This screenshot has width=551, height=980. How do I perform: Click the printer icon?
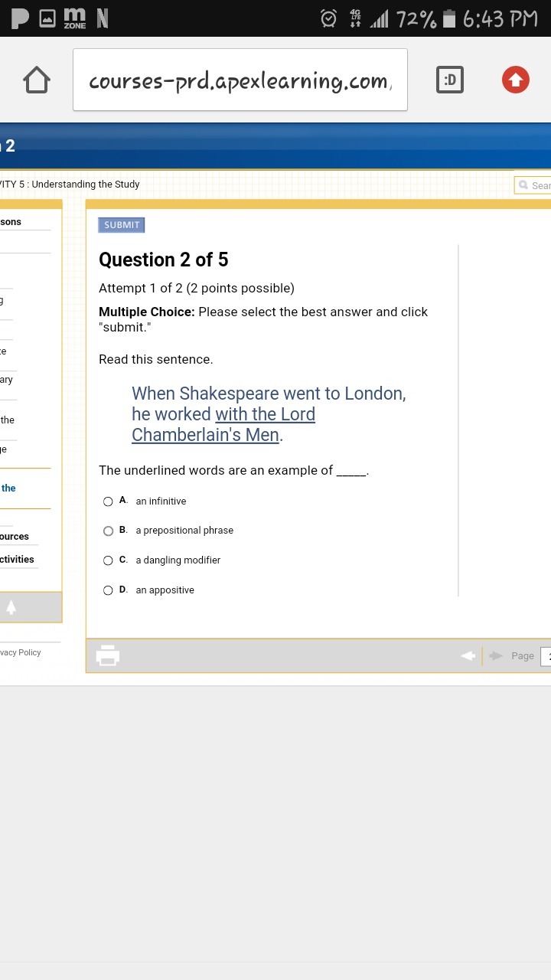(107, 655)
